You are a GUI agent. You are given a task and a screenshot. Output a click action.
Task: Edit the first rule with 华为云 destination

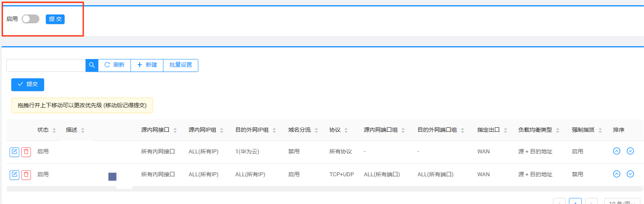click(x=14, y=152)
